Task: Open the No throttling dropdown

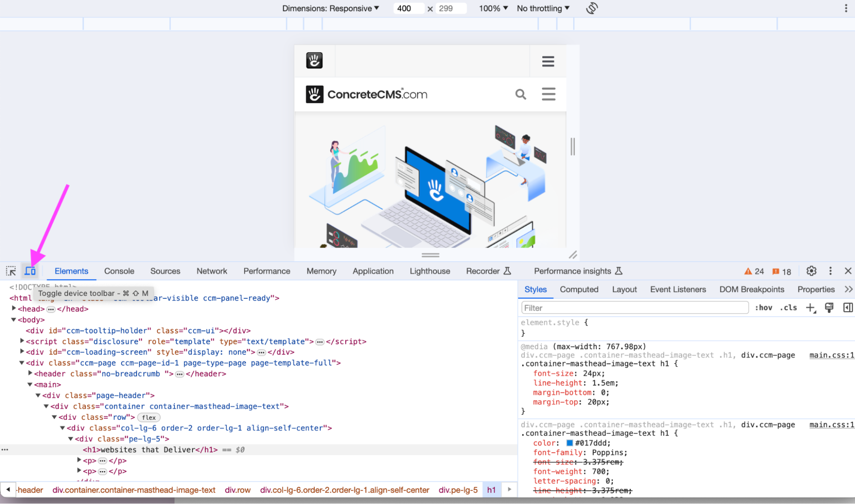Action: 543,8
